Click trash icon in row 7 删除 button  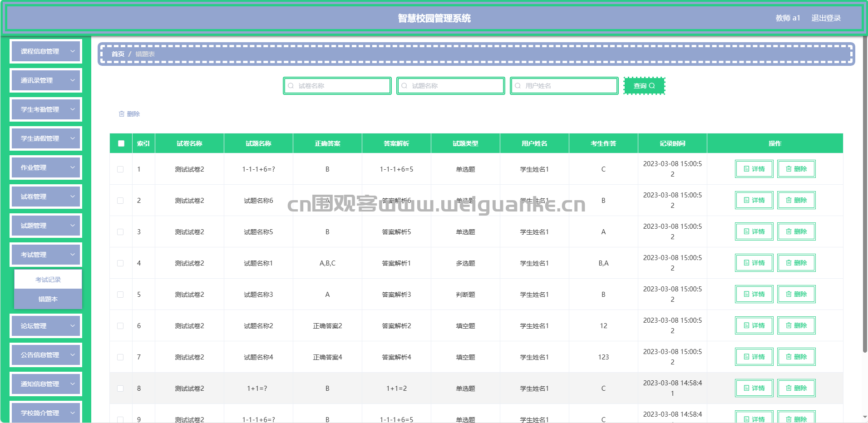click(789, 357)
